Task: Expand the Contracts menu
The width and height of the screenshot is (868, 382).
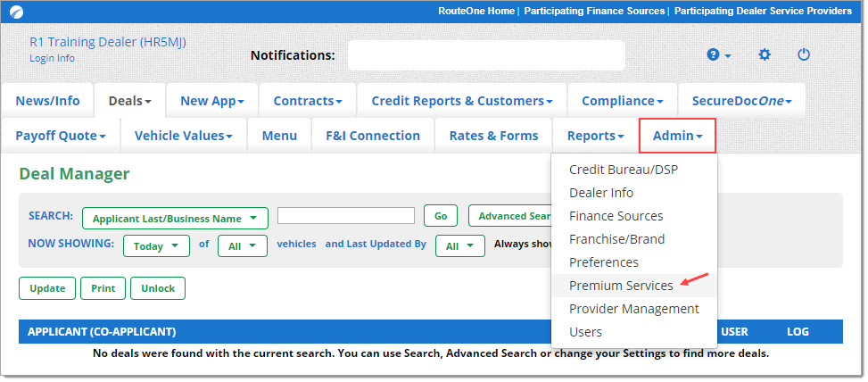Action: tap(308, 101)
